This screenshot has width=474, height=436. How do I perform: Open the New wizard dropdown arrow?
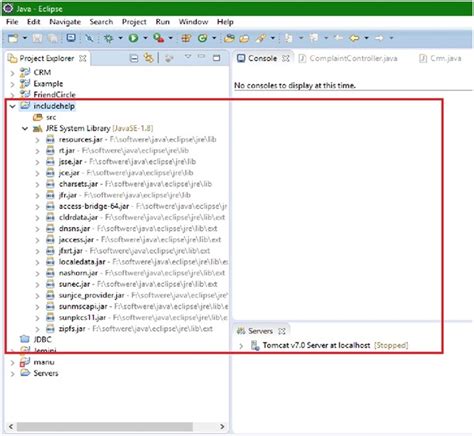pyautogui.click(x=25, y=38)
